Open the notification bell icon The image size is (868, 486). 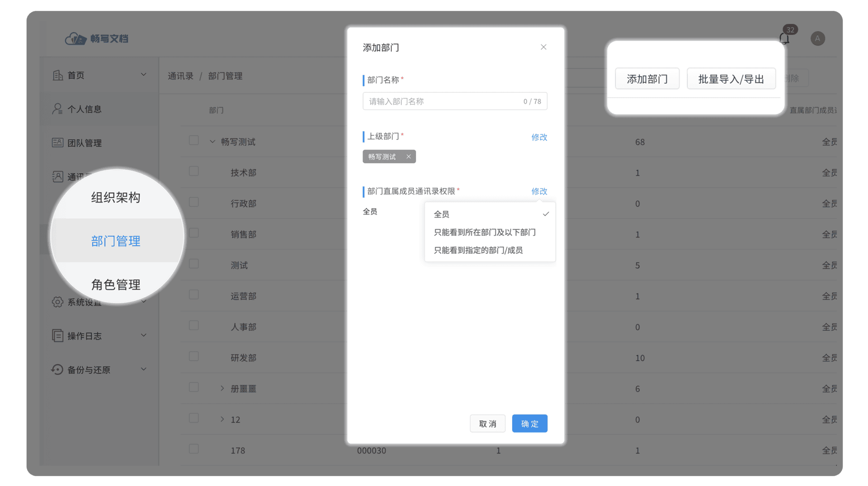pos(784,39)
